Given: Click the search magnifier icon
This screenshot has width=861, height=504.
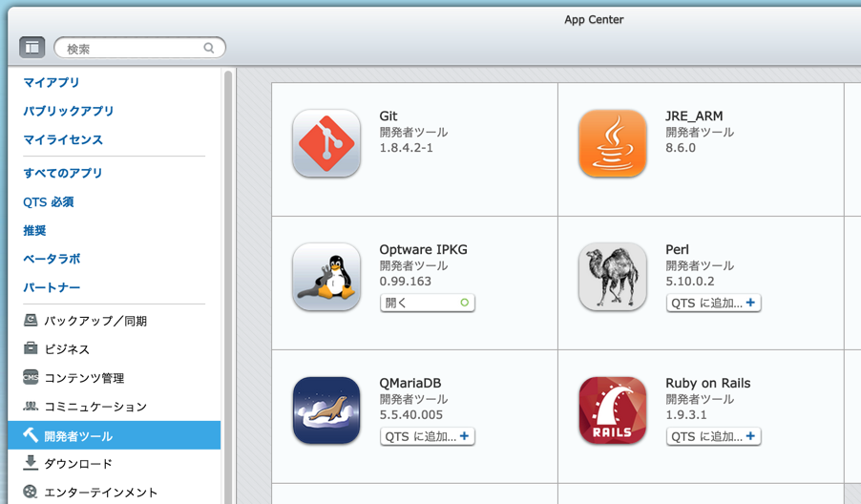Looking at the screenshot, I should (209, 48).
